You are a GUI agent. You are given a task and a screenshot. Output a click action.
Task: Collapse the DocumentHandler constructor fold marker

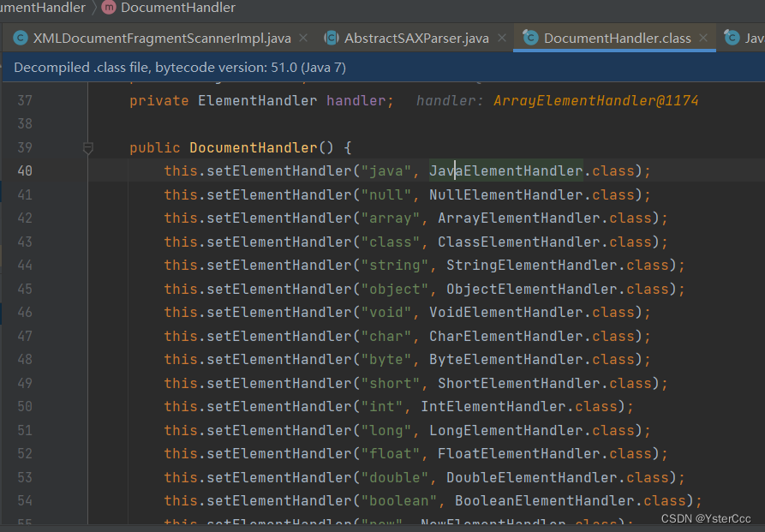[88, 148]
